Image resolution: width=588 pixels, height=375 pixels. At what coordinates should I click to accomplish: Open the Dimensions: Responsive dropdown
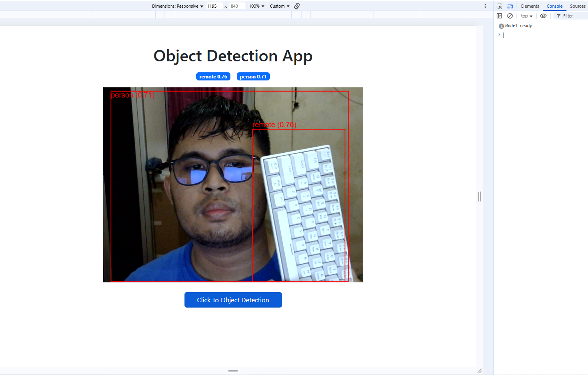coord(178,6)
